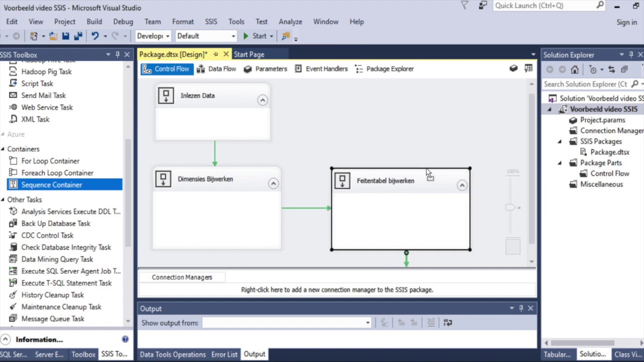Click the Send Mail Task icon
The width and height of the screenshot is (644, 362).
[14, 96]
